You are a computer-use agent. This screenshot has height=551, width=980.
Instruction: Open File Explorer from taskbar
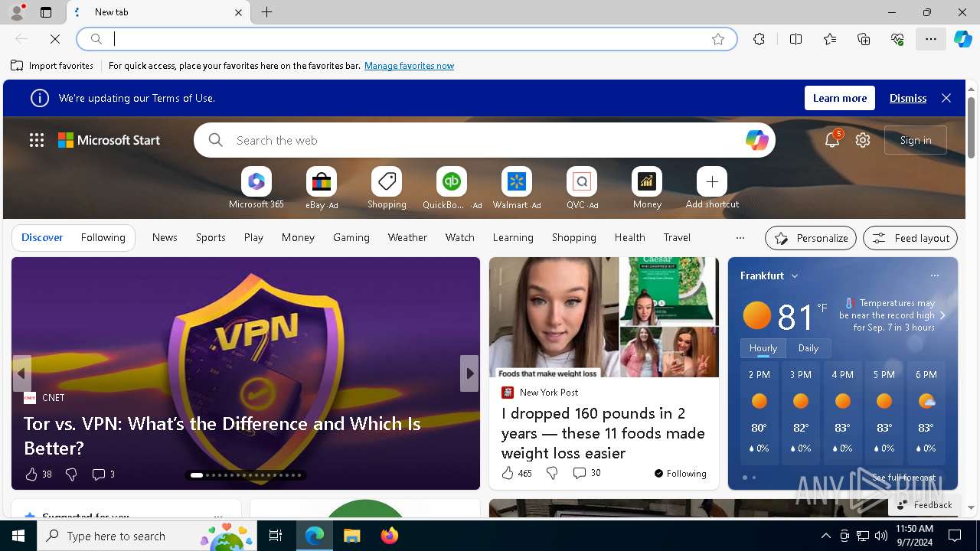tap(351, 536)
